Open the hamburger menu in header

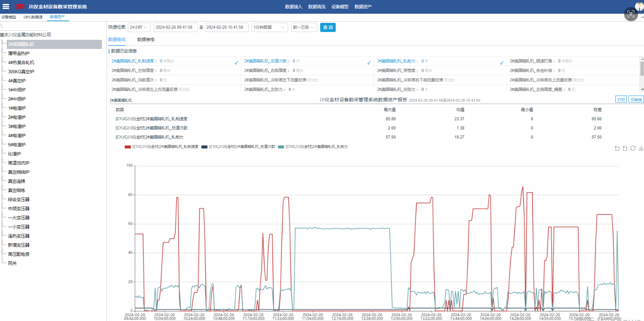6,7
